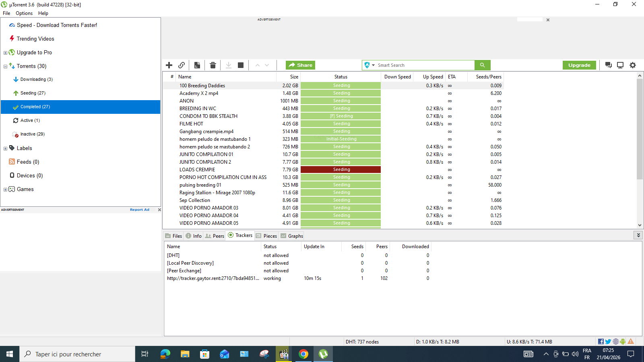
Task: Open the chat bubbles icon in toolbar
Action: pyautogui.click(x=609, y=65)
